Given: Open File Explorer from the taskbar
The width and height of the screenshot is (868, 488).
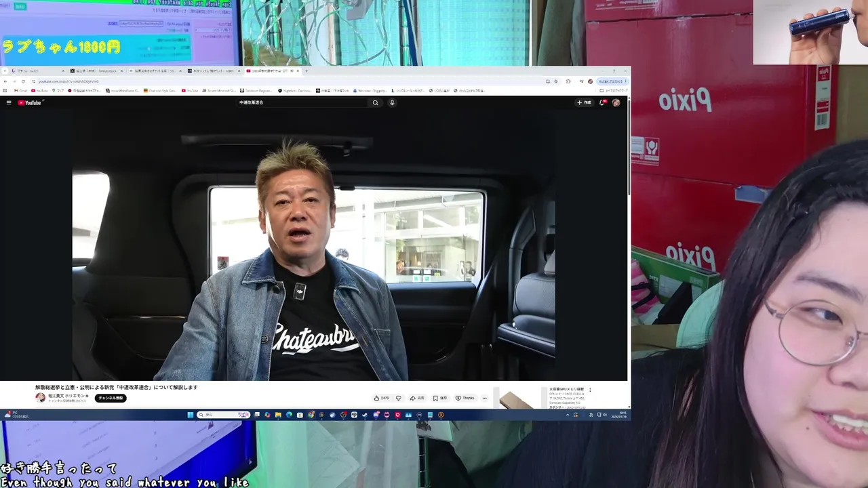Looking at the screenshot, I should tap(278, 415).
